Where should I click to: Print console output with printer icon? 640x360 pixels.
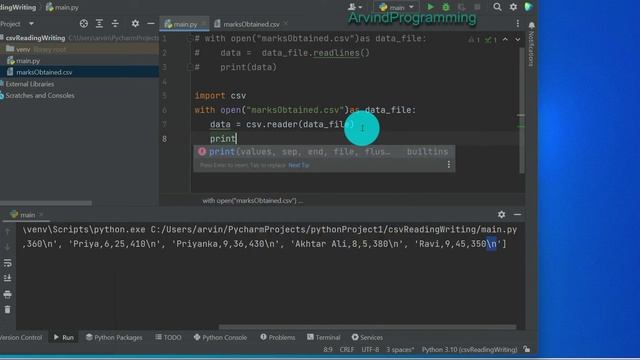click(x=7, y=294)
